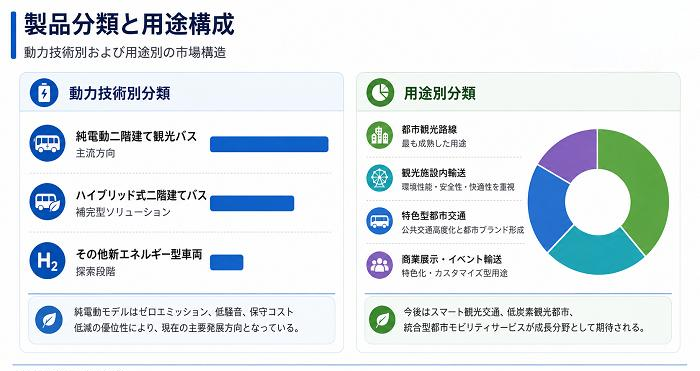This screenshot has height=371, width=700.
Task: Click the 商業展示・イベント輸送 label
Action: click(x=451, y=259)
